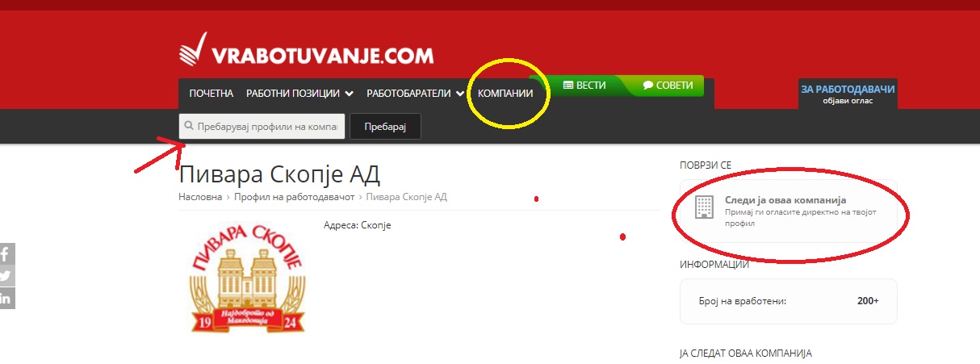Viewport: 980px width, 364px height.
Task: Open ЗА РАБОТОДАВАЧИ employer section
Action: point(847,94)
